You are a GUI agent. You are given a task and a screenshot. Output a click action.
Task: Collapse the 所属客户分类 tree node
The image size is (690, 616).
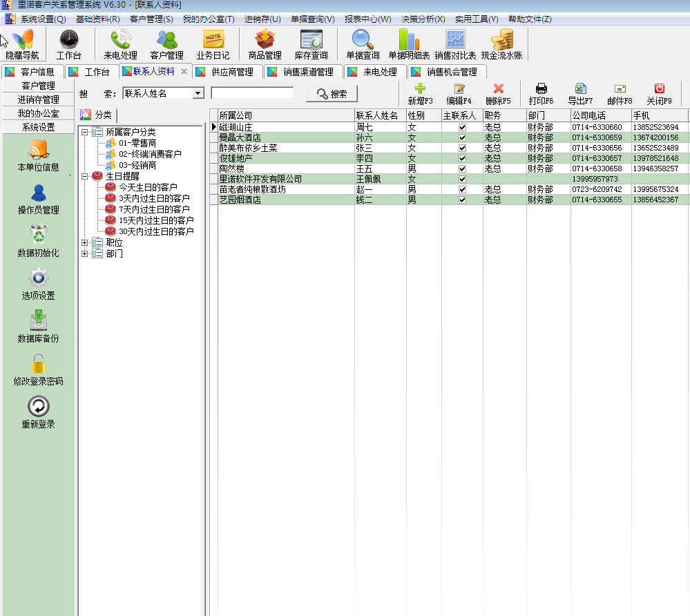[84, 132]
